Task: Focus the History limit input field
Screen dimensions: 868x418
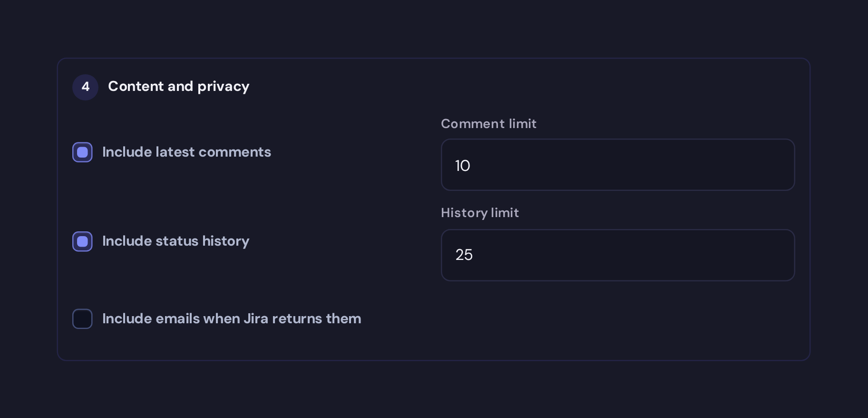Action: 618,255
